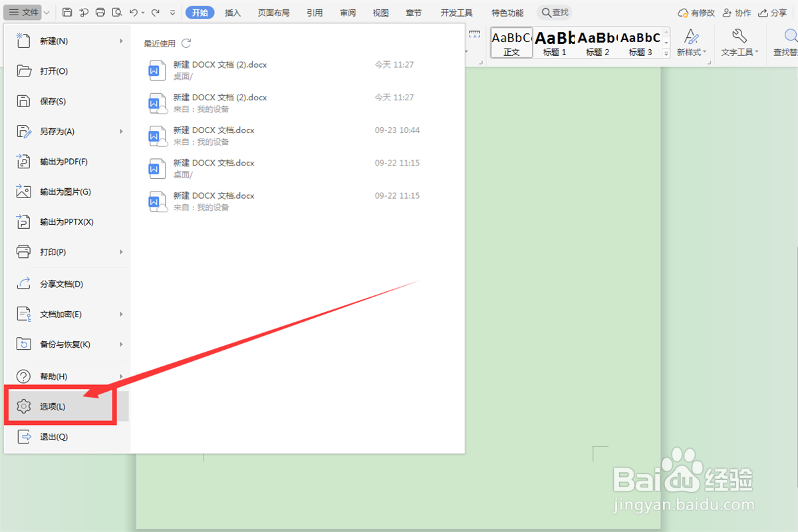The height and width of the screenshot is (532, 798).
Task: Open 新建 DOCX 文档 (2).docx from 桌面/
Action: click(286, 70)
